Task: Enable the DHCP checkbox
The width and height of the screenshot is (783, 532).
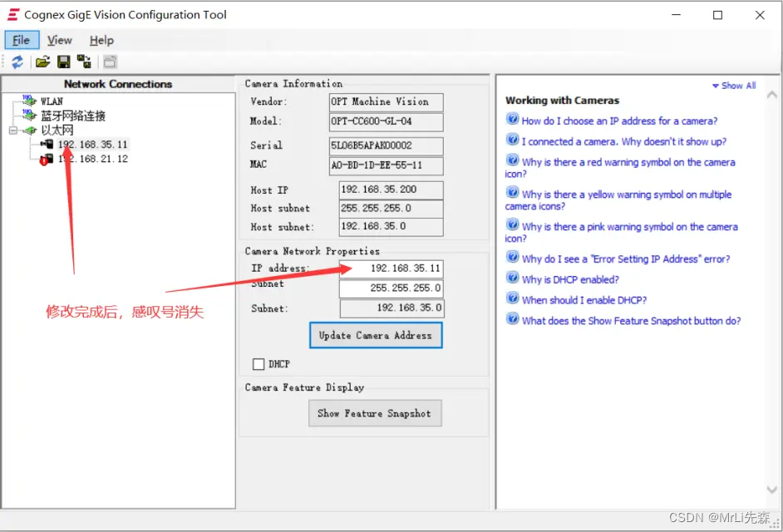Action: pyautogui.click(x=259, y=364)
